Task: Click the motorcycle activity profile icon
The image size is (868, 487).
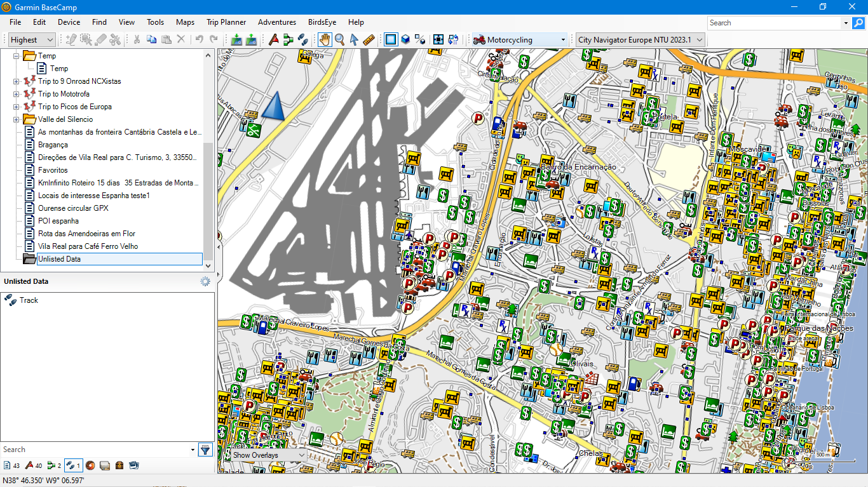Action: point(479,39)
